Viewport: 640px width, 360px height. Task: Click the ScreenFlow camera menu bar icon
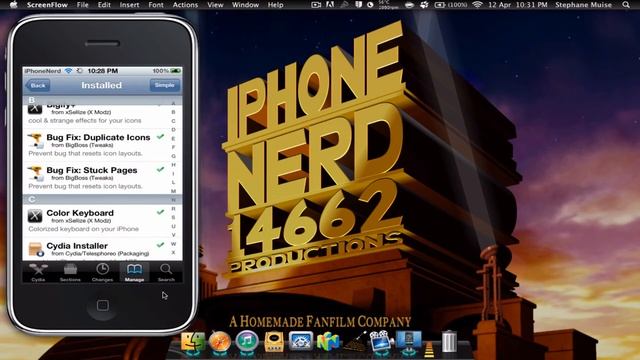tap(316, 5)
